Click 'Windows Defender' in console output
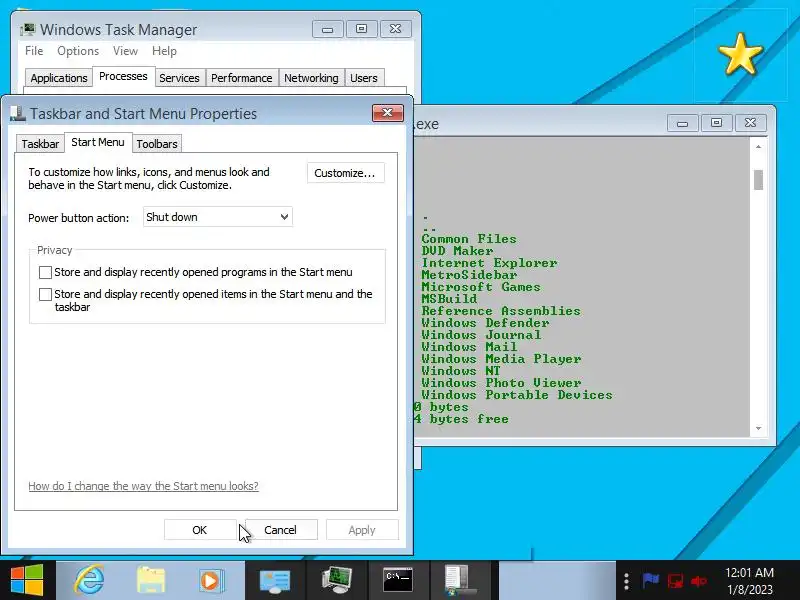Screen dimensions: 800x600 tap(485, 323)
